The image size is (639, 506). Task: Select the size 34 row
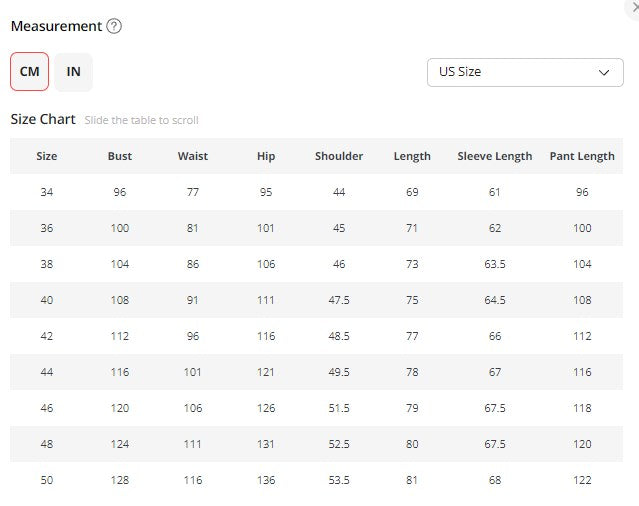pos(47,192)
